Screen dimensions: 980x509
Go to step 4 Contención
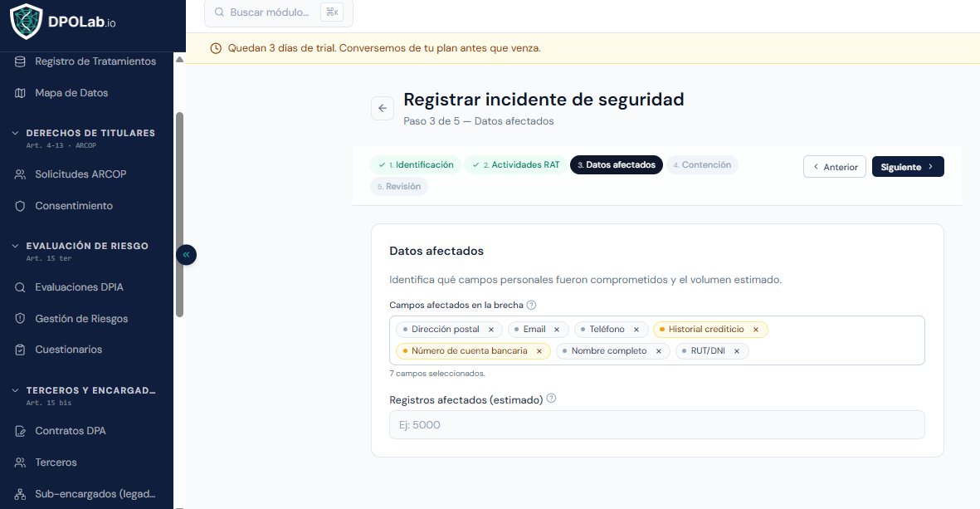pos(702,165)
